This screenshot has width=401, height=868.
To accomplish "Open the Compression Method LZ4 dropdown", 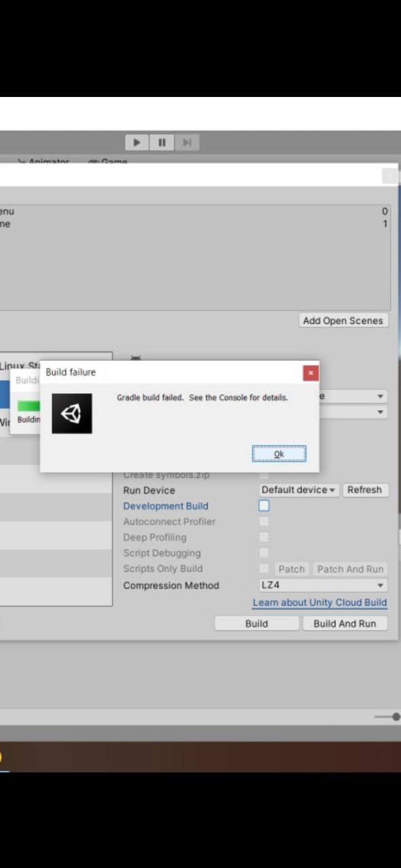I will (323, 585).
